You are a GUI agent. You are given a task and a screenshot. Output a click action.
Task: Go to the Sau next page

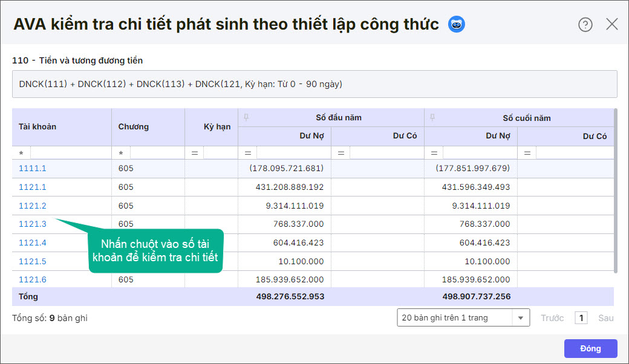605,317
